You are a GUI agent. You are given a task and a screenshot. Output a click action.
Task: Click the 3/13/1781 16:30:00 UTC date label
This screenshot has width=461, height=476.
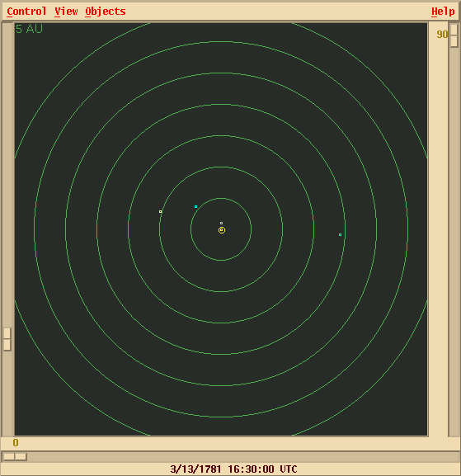pyautogui.click(x=233, y=469)
